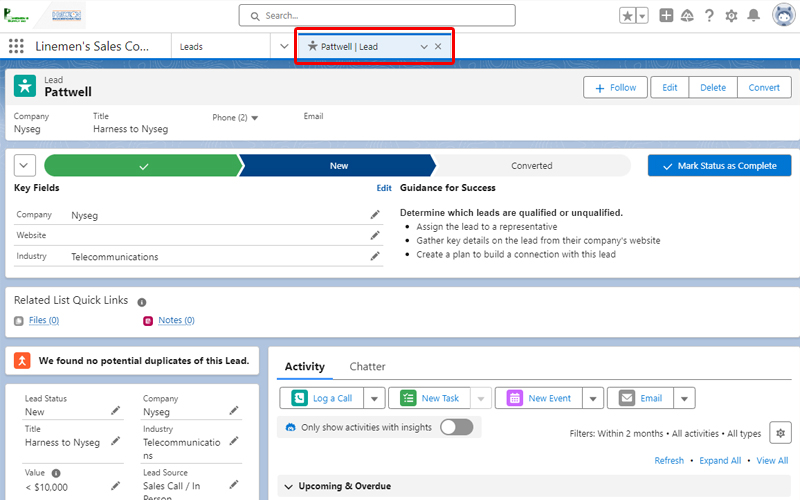
Task: Open the Setup gear icon
Action: point(731,16)
